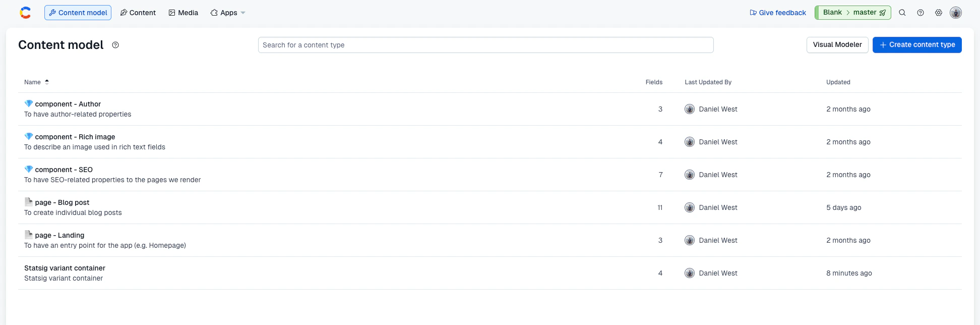Screen dimensions: 980x325
Task: Open the page - Landing content type
Action: point(59,235)
